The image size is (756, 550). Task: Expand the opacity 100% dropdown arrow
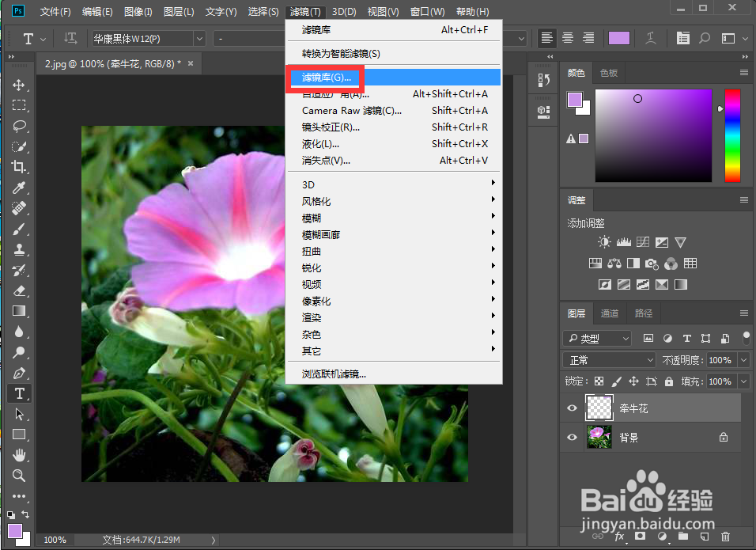coord(744,360)
